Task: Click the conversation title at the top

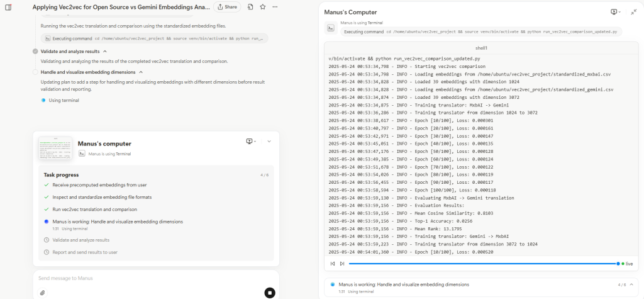Action: pyautogui.click(x=121, y=7)
